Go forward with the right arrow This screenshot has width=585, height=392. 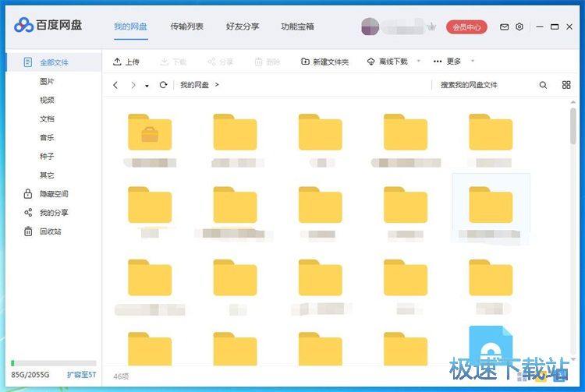pyautogui.click(x=133, y=85)
